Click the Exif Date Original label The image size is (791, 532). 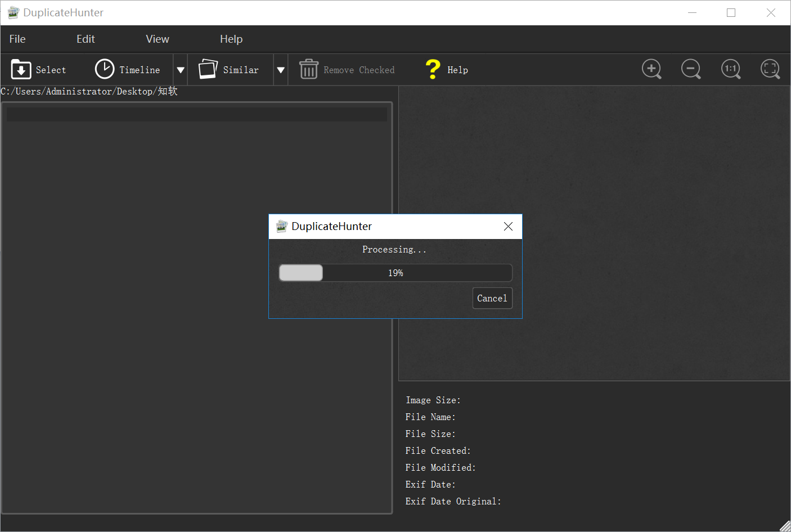[453, 501]
